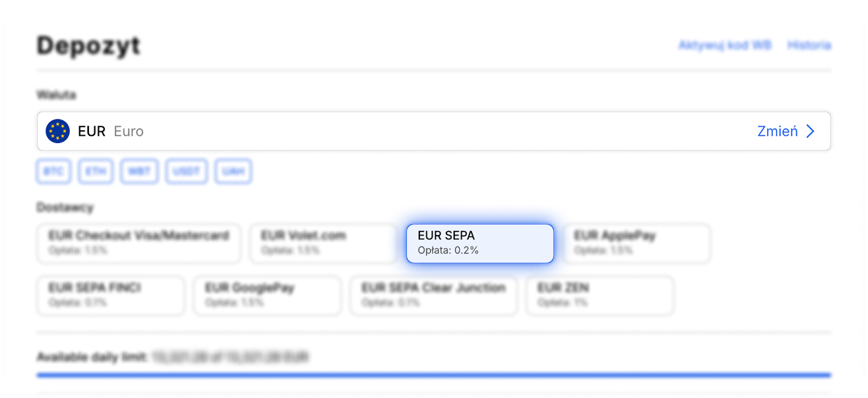
Task: Click the EU flag icon
Action: click(58, 131)
